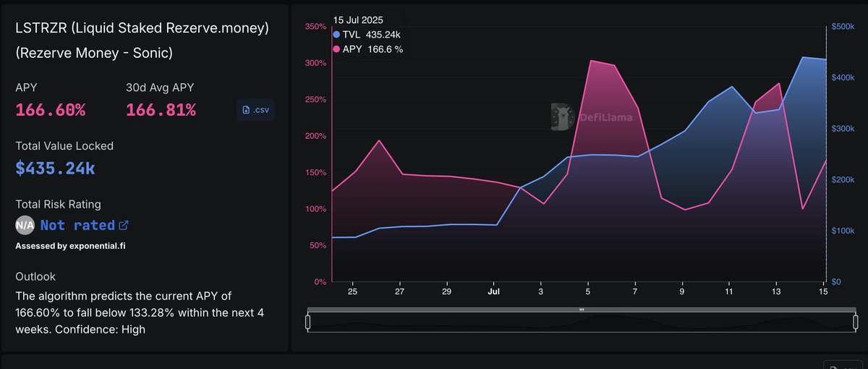Screen dimensions: 868x369
Task: Grab the left handle of the range slider
Action: coord(308,322)
